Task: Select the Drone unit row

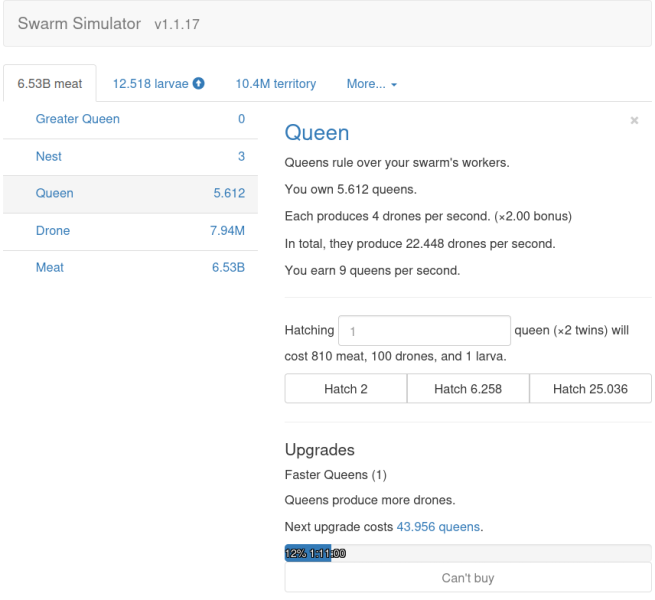Action: tap(130, 231)
